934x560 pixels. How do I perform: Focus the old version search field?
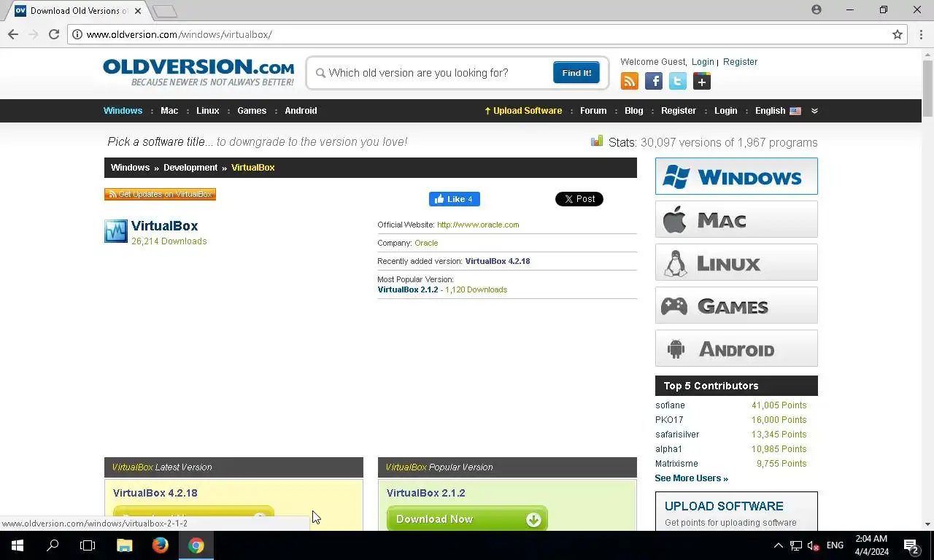point(438,73)
